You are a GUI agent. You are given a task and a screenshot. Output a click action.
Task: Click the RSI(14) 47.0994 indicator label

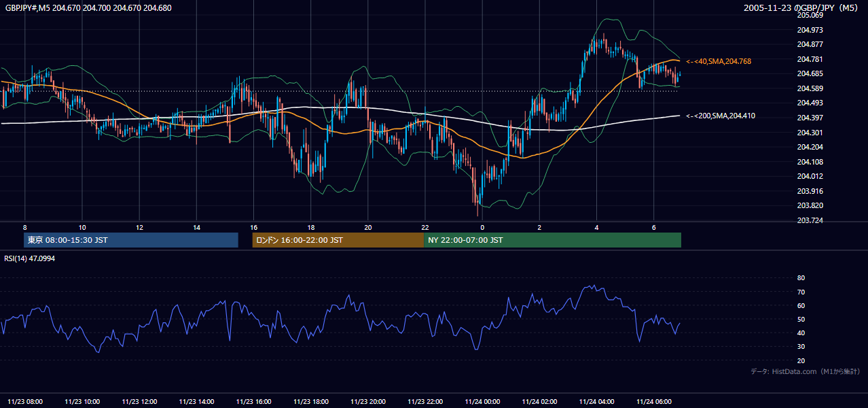coord(31,258)
